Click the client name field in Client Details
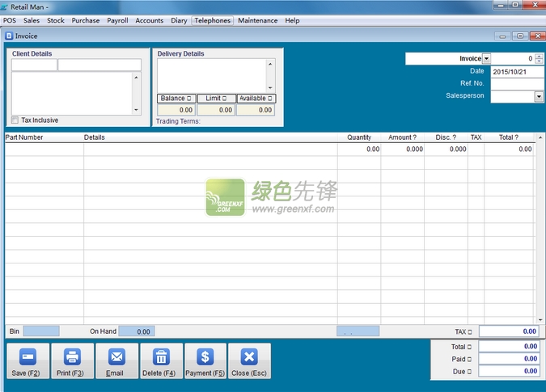The height and width of the screenshot is (392, 546). click(x=99, y=65)
